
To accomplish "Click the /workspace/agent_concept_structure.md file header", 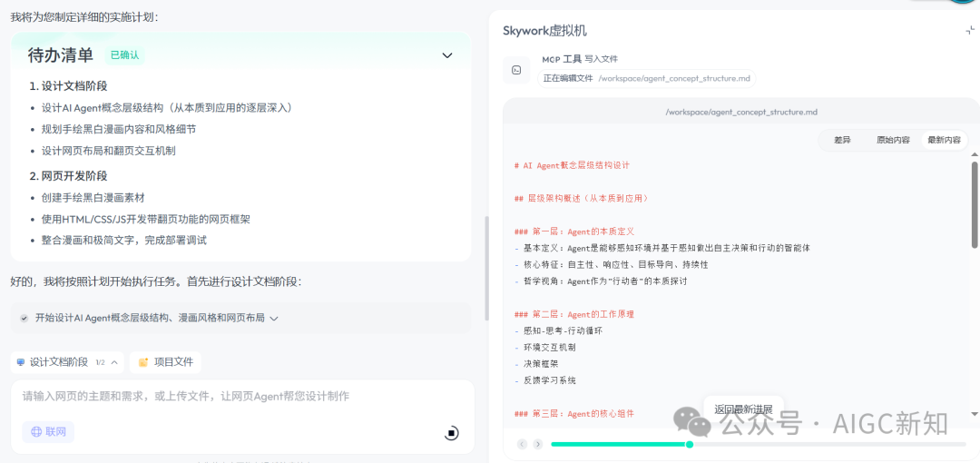I will click(x=741, y=112).
